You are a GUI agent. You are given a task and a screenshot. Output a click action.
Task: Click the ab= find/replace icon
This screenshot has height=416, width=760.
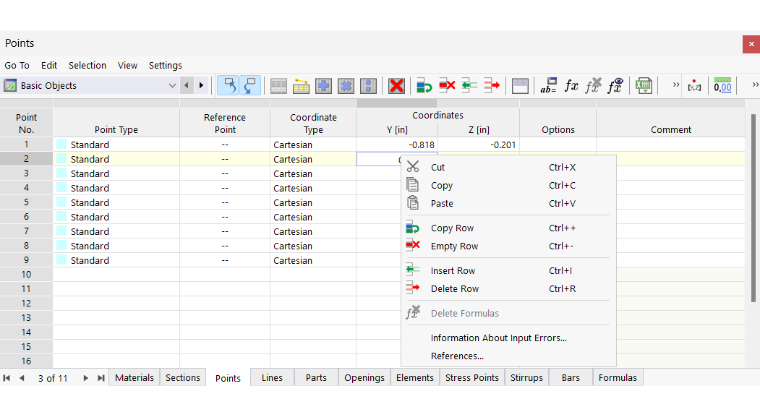[549, 86]
